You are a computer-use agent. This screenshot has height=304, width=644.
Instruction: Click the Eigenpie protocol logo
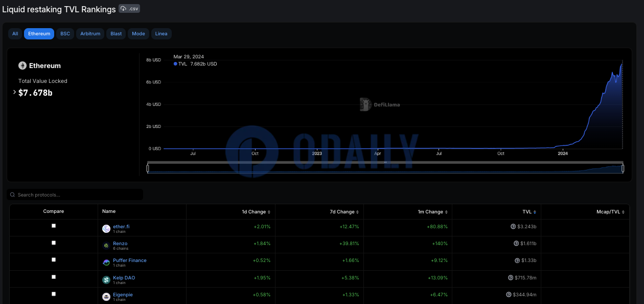(106, 297)
